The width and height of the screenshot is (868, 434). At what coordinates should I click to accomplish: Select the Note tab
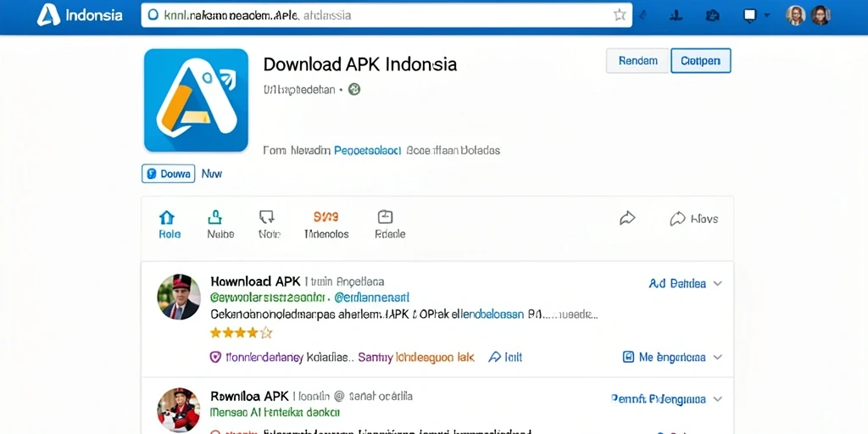pyautogui.click(x=269, y=224)
